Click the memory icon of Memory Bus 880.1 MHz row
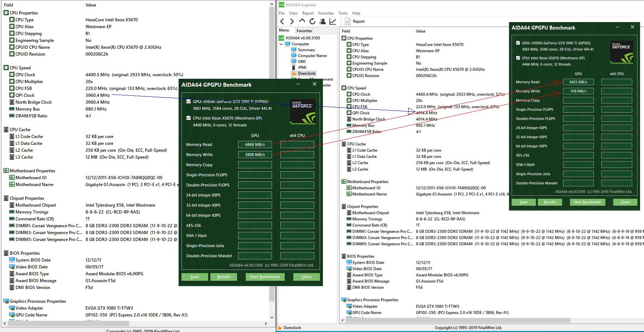Screen dimensions: 644x332 12,109
